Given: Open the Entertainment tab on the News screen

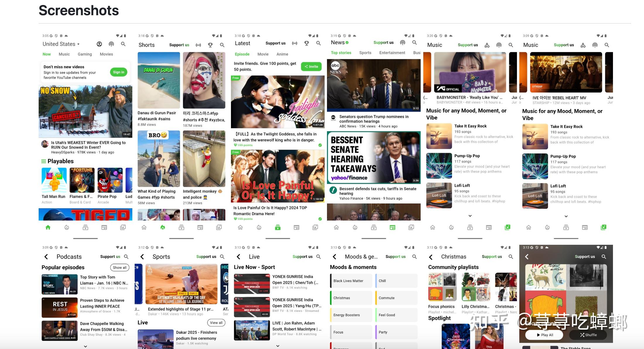Looking at the screenshot, I should click(392, 53).
